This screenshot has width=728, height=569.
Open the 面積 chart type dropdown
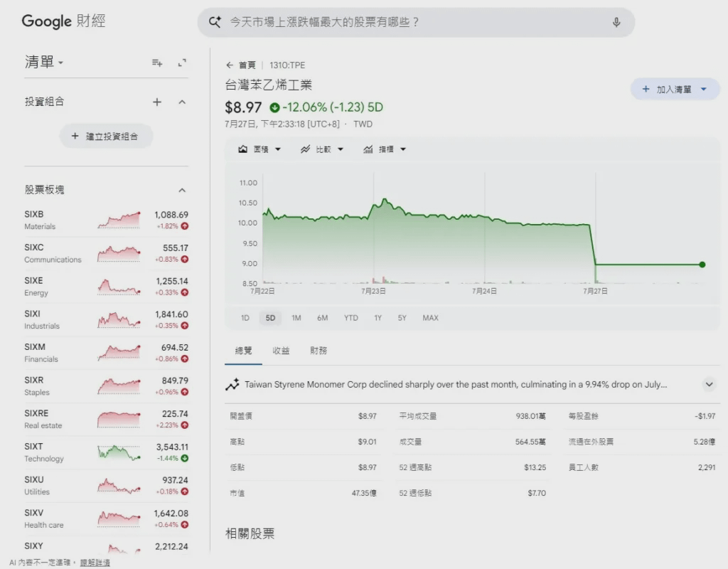[259, 149]
